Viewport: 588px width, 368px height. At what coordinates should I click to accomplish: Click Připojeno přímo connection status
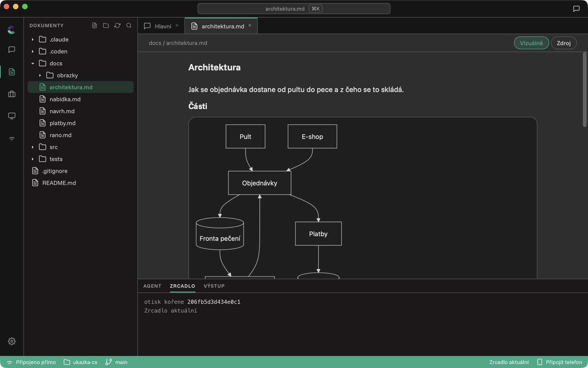point(31,362)
